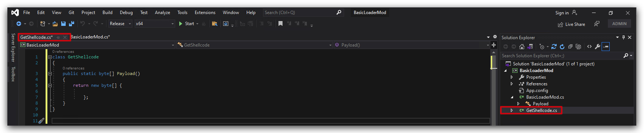This screenshot has height=133, width=644.
Task: Click the Switch Views icon in Solution Explorer
Action: pyautogui.click(x=530, y=47)
